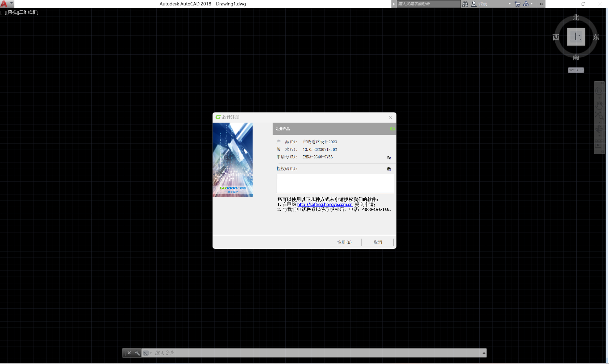This screenshot has height=364, width=609.
Task: Open the dropdown arrow beside the A360 icon
Action: [x=532, y=4]
